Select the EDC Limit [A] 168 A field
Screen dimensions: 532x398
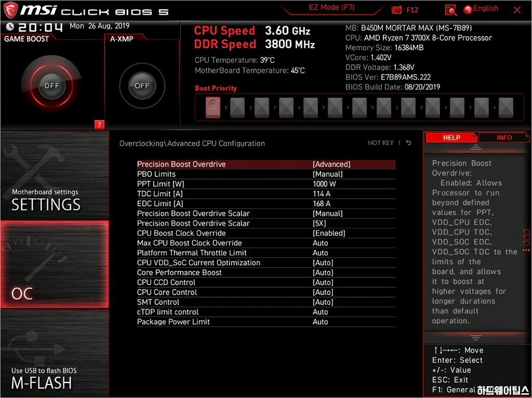(266, 203)
